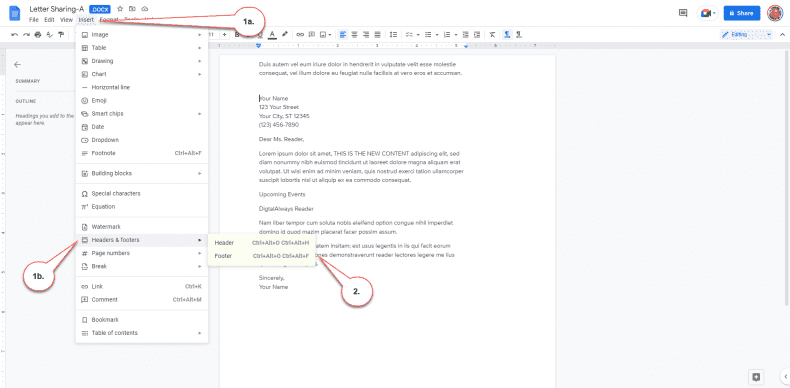
Task: Click the left indent marker on ruler
Action: (258, 46)
